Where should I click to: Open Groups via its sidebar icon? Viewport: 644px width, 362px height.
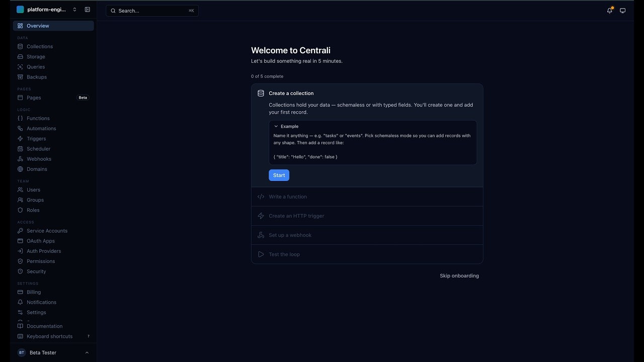click(20, 200)
